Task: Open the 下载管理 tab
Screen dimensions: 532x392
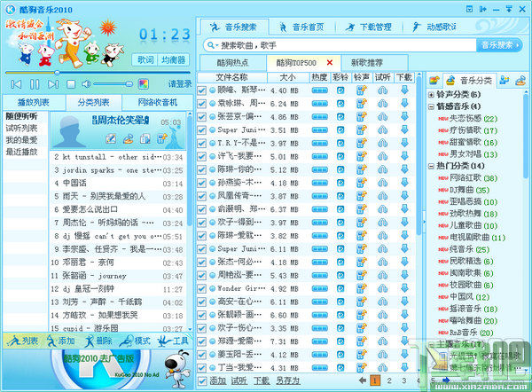Action: coord(369,27)
